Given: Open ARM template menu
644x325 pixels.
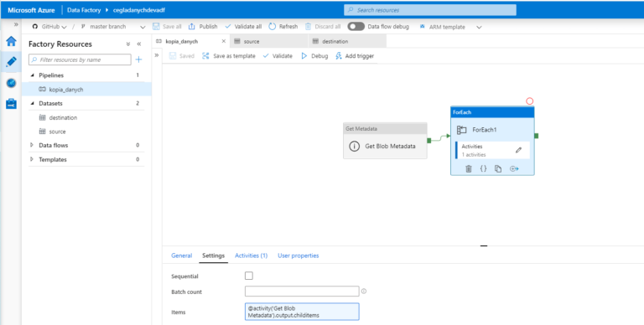Looking at the screenshot, I should [x=450, y=27].
